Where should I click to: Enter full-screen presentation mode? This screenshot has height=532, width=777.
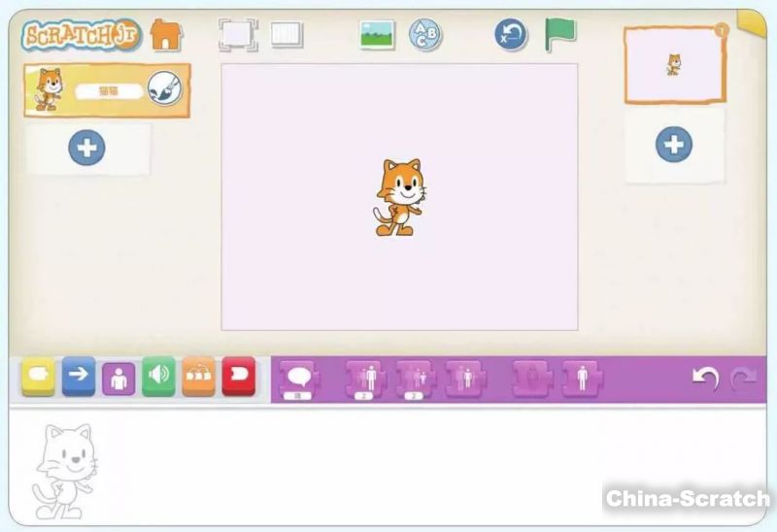coord(237,35)
